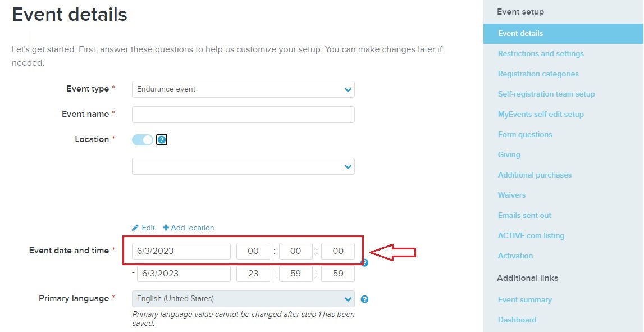Click help icon beside event date and time
644x332 pixels.
point(364,262)
